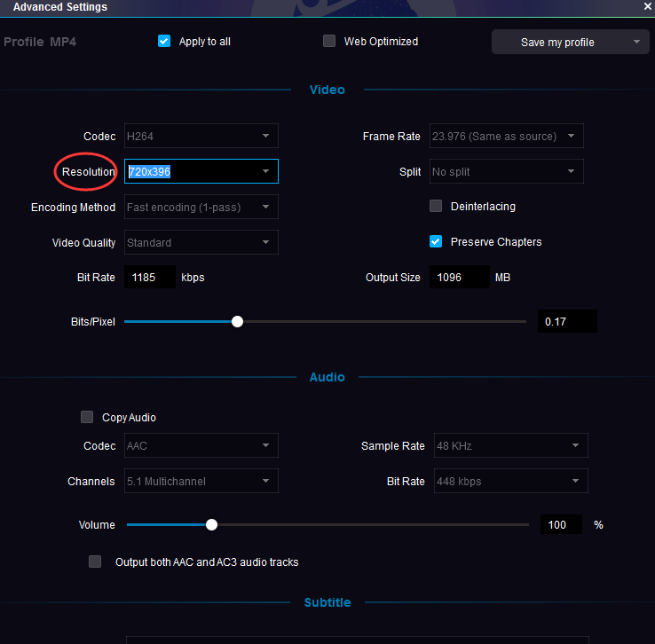Click the Output Size MB field
This screenshot has height=644, width=655.
point(459,278)
